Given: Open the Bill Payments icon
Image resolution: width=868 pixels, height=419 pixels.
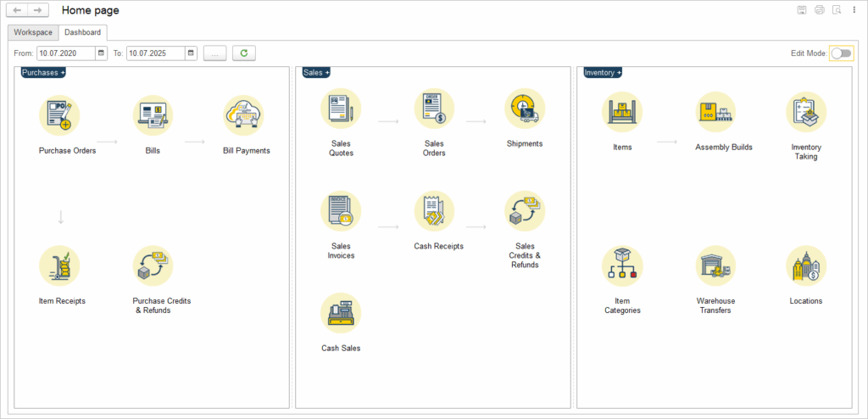Looking at the screenshot, I should pyautogui.click(x=243, y=115).
